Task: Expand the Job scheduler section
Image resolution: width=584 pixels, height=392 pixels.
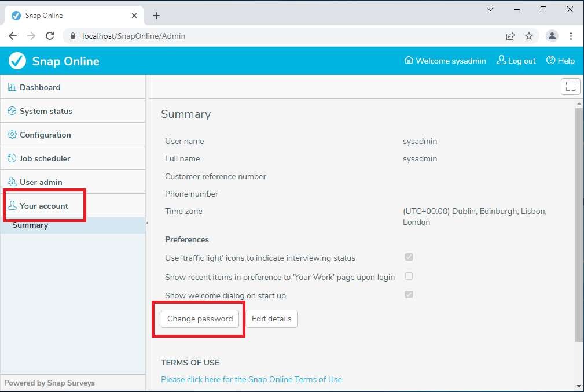Action: 45,158
